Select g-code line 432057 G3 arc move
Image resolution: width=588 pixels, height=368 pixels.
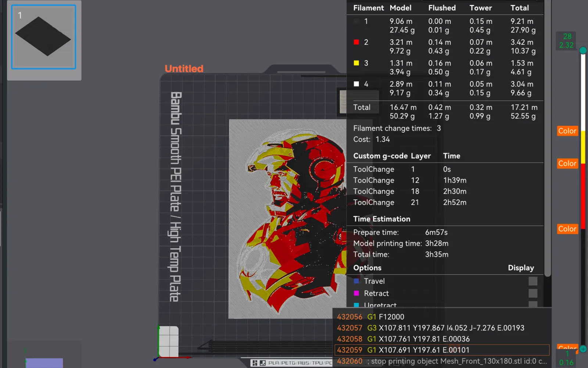pyautogui.click(x=442, y=328)
